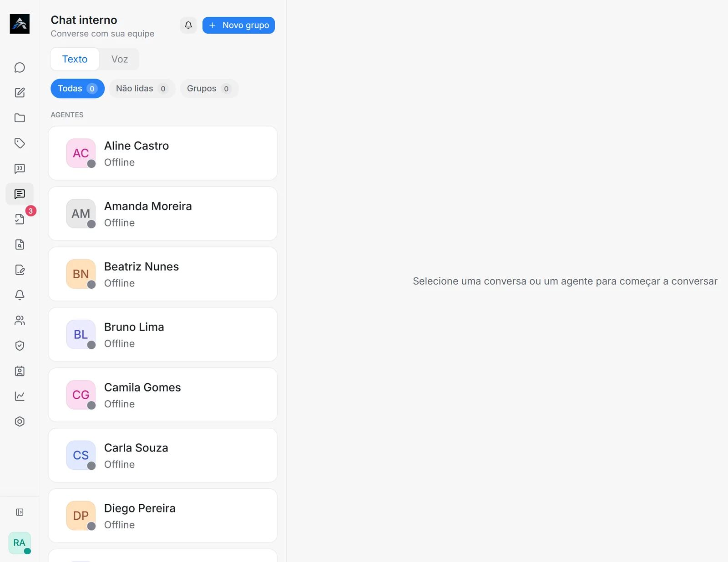Open the conversations speech-bubble icon
This screenshot has width=728, height=562.
coord(20,67)
